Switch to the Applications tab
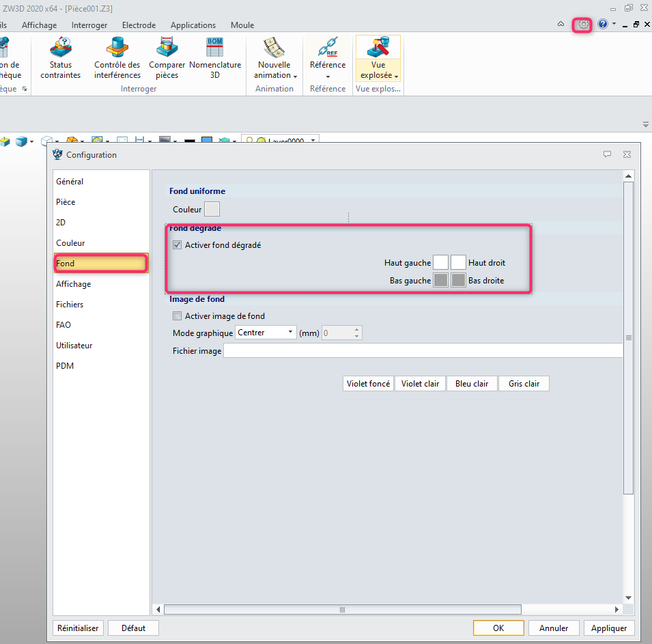652x644 pixels. [193, 25]
